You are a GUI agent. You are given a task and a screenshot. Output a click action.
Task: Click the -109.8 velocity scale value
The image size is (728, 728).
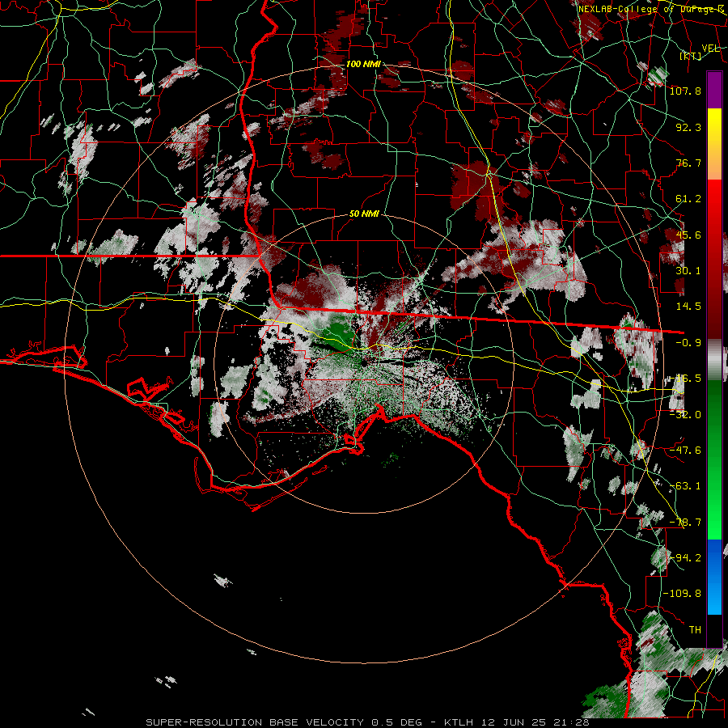tap(683, 594)
